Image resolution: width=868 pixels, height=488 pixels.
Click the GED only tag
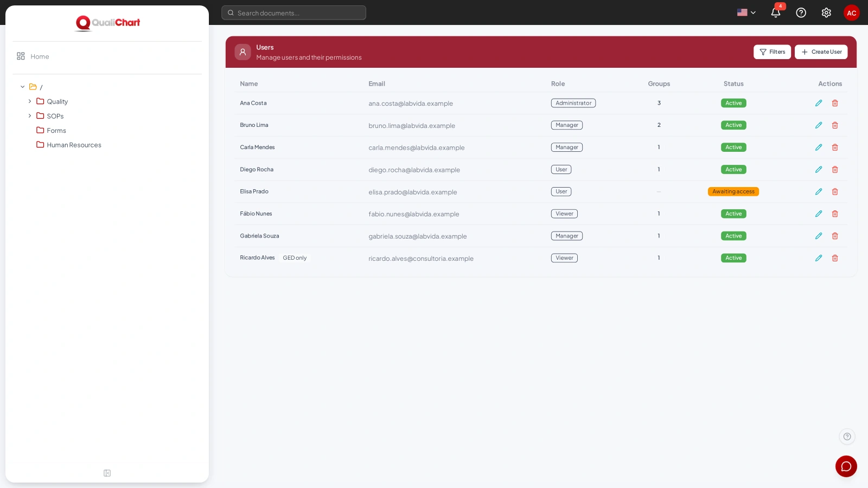click(295, 258)
